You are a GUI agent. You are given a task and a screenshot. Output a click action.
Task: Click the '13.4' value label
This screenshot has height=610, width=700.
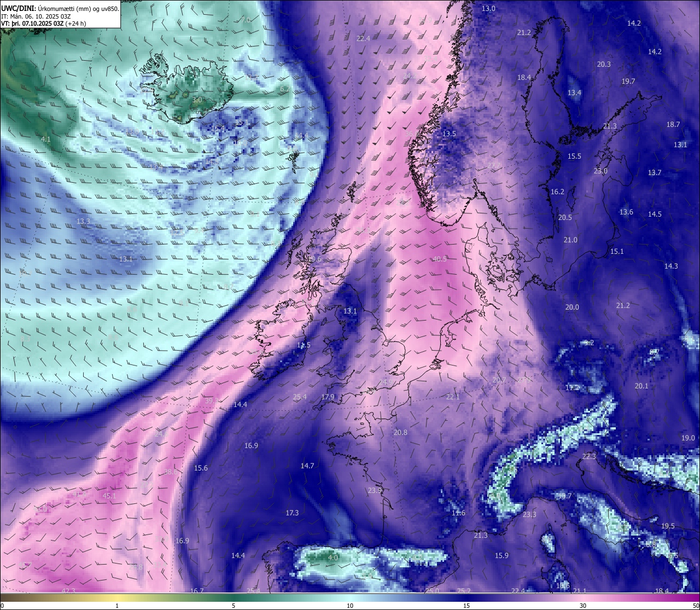tap(574, 92)
